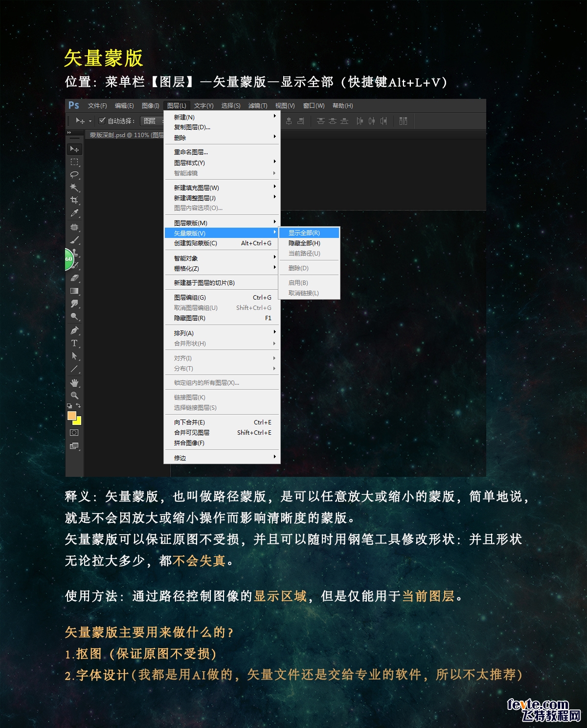Click the Auto-Align Layers icon
Viewport: 587px width, 728px height.
(x=403, y=121)
